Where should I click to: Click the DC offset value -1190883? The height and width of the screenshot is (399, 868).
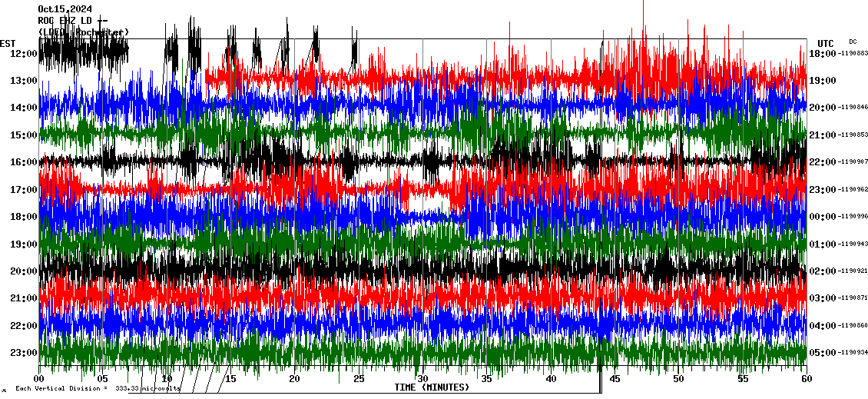pos(853,54)
